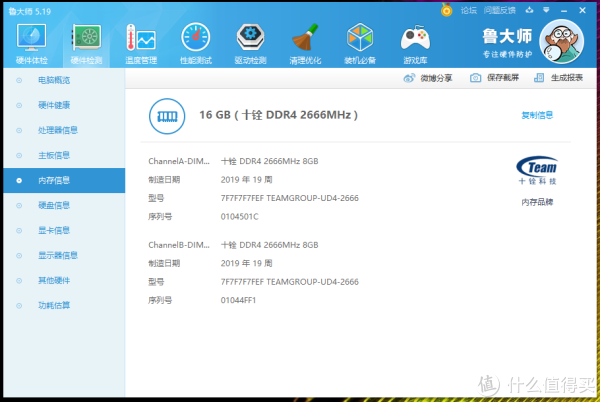Click ChannelA manufacture date 2019 年 19 周
This screenshot has width=600, height=402.
[246, 180]
